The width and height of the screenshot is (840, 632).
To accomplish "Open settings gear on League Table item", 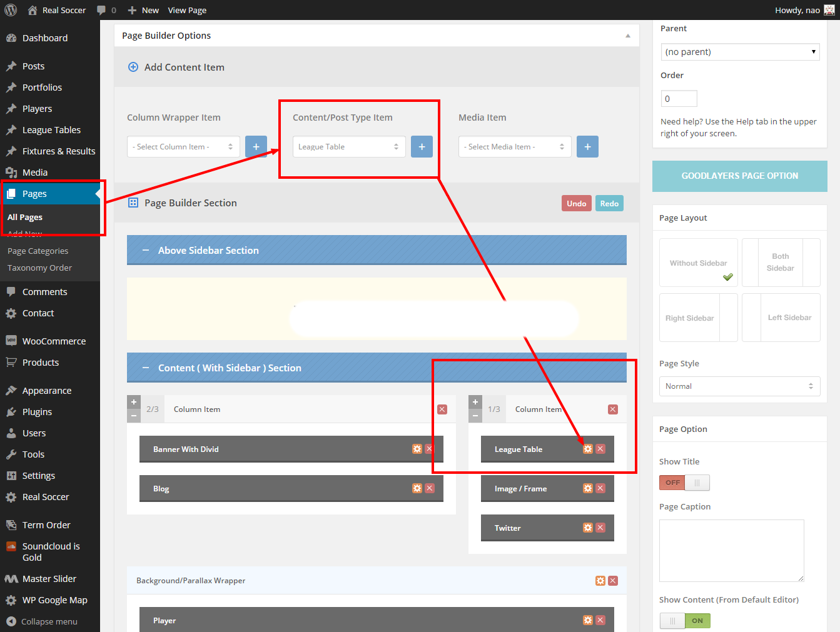I will pyautogui.click(x=587, y=449).
